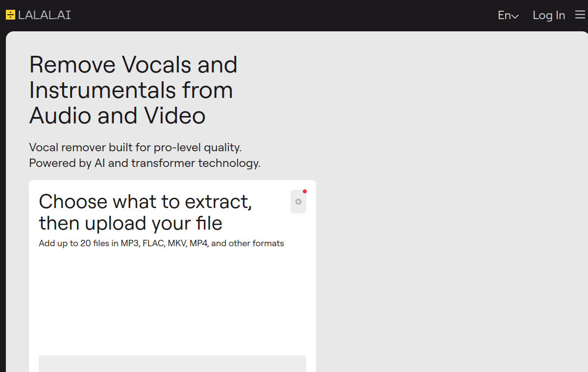Click the heading "Choose what to extract, then upload your file"
The width and height of the screenshot is (588, 372).
[145, 212]
